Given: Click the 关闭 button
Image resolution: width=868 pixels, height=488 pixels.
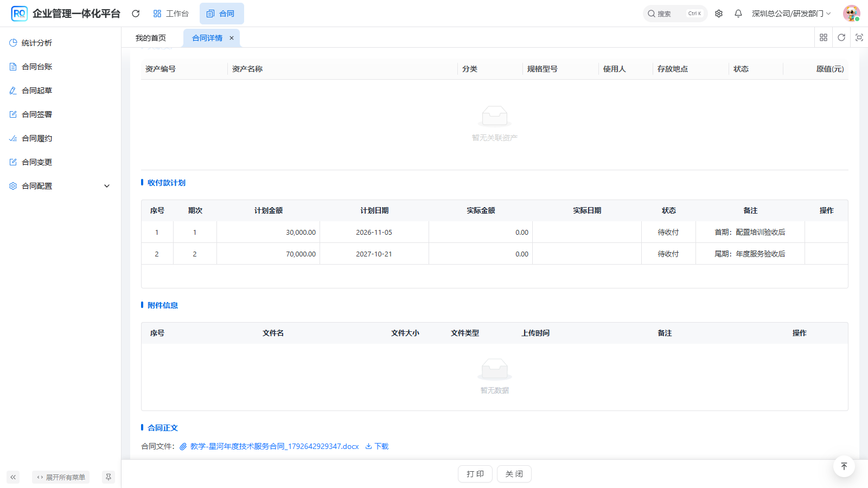Looking at the screenshot, I should click(x=514, y=474).
